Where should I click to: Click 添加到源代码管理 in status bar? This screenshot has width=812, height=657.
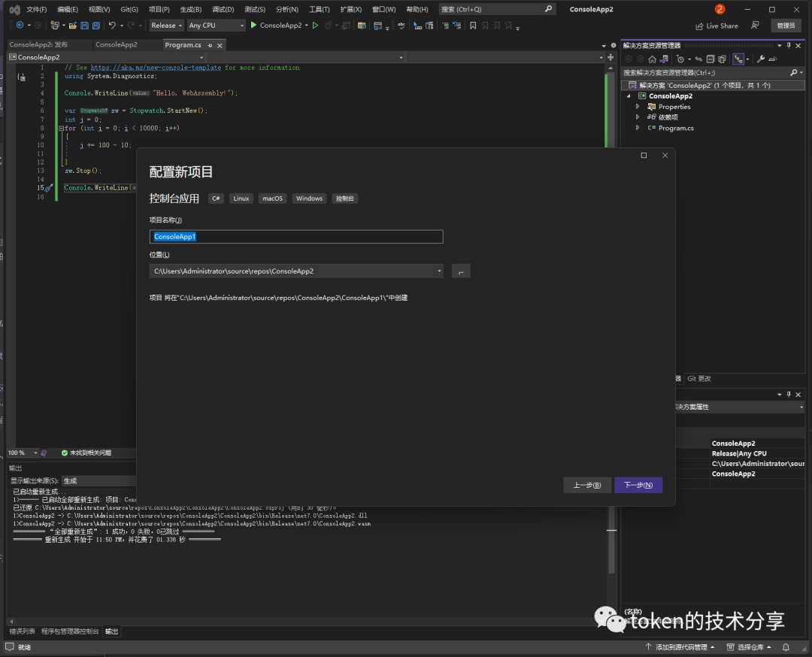click(680, 647)
